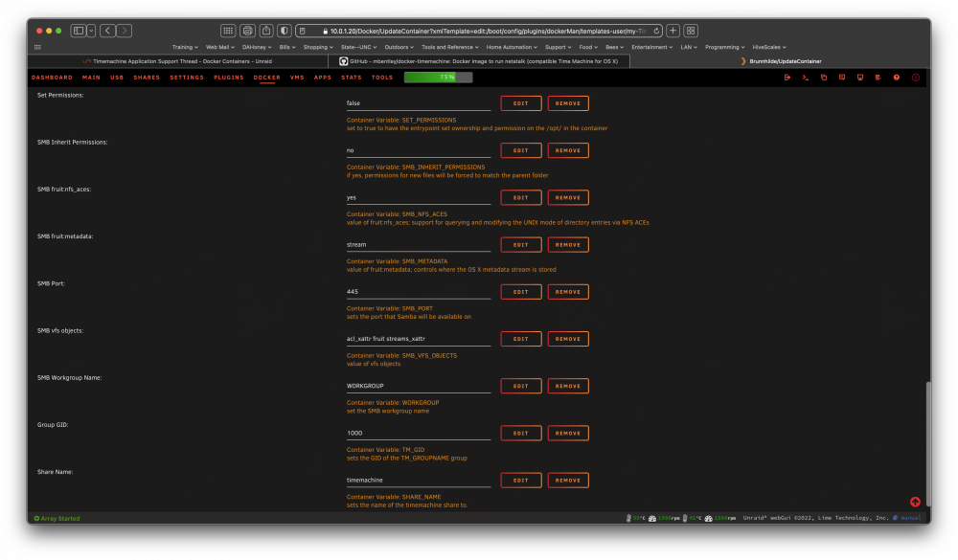Switch to the Timemachine Application Support Thread tab

[178, 61]
